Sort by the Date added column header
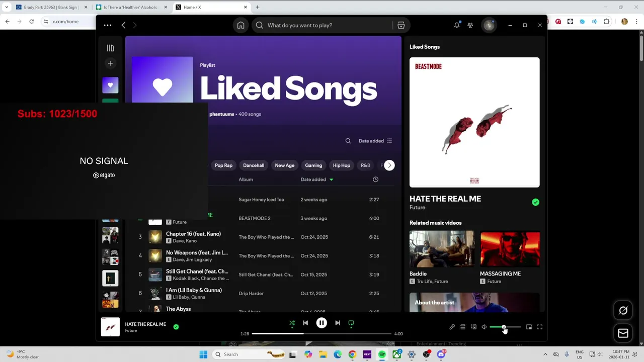644x362 pixels. (x=313, y=179)
